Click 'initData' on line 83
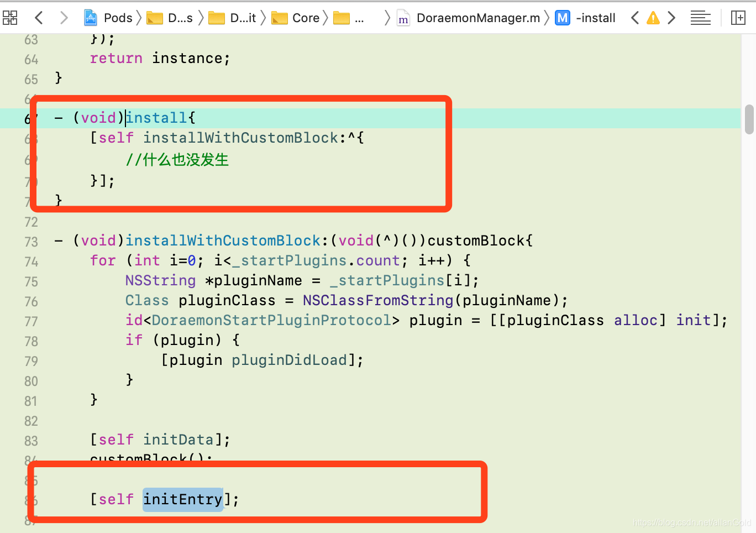 (178, 440)
